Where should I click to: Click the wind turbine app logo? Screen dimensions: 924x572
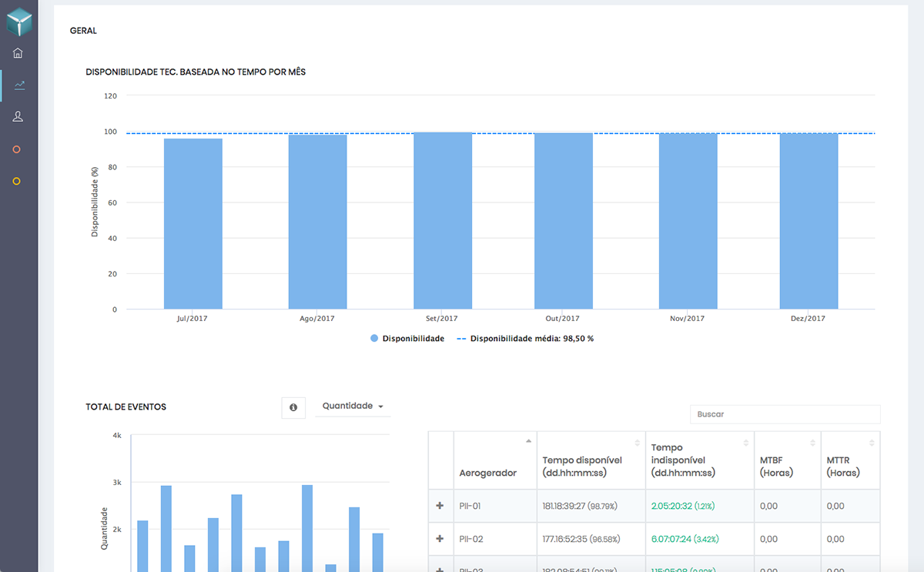pyautogui.click(x=18, y=21)
